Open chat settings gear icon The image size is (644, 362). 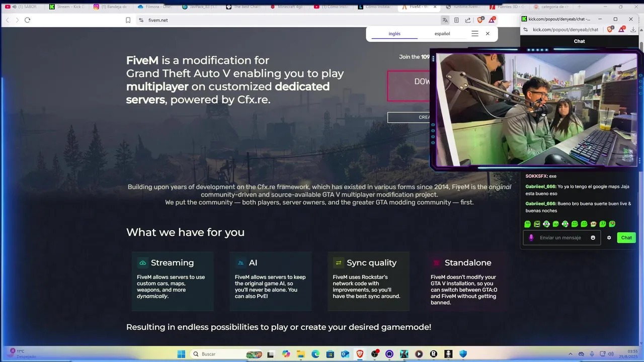click(609, 238)
